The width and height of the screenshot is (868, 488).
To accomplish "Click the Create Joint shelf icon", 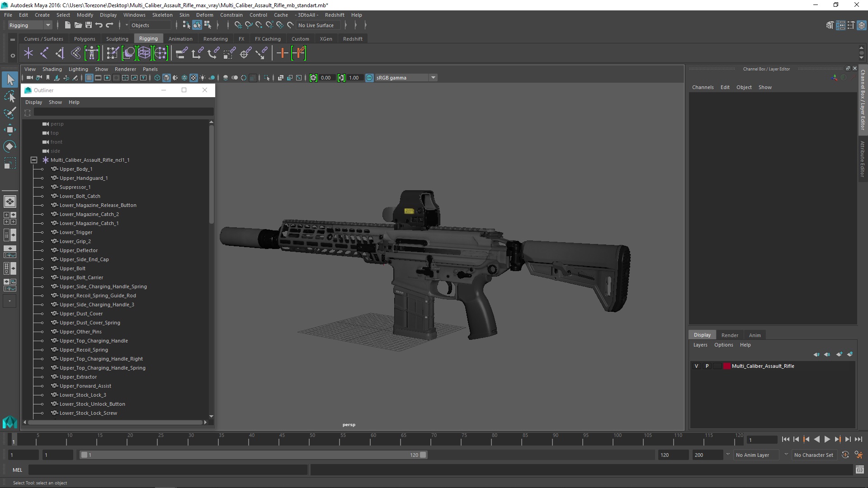I will point(44,53).
